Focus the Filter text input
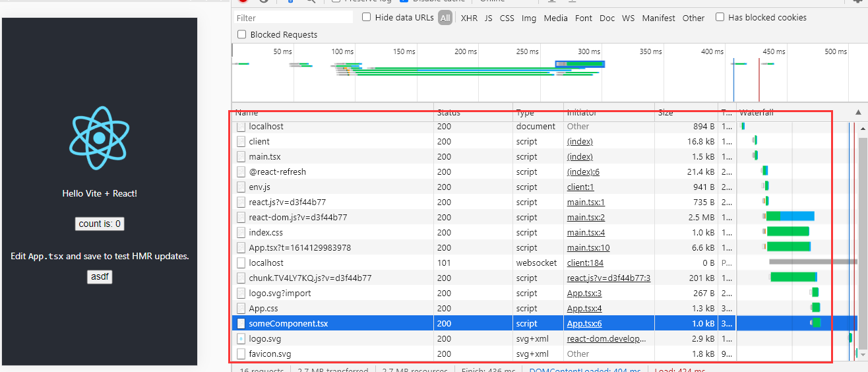Viewport: 868px width, 372px height. [x=293, y=18]
